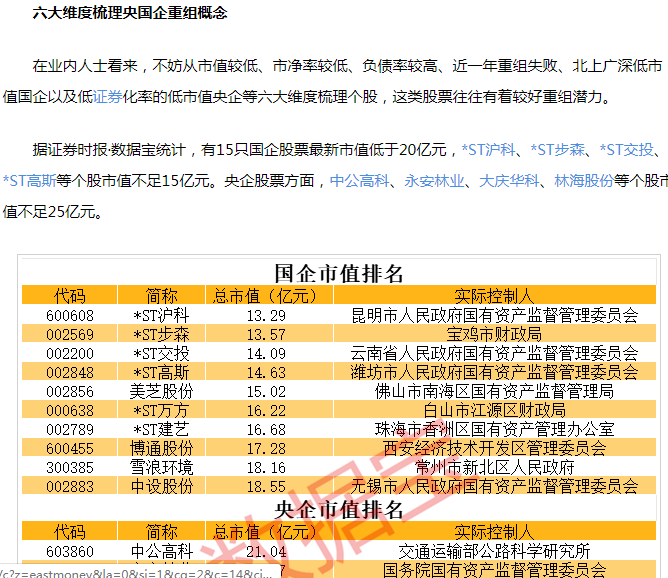Click stock code 002856

70,391
